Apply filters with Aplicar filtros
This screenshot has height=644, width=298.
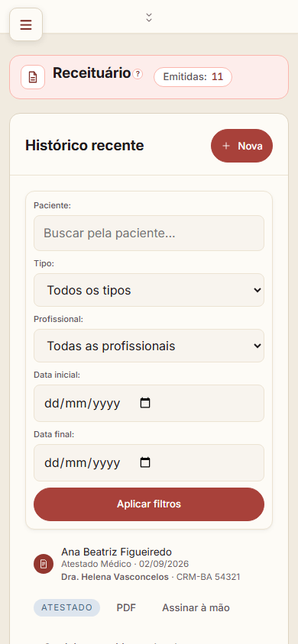[149, 504]
